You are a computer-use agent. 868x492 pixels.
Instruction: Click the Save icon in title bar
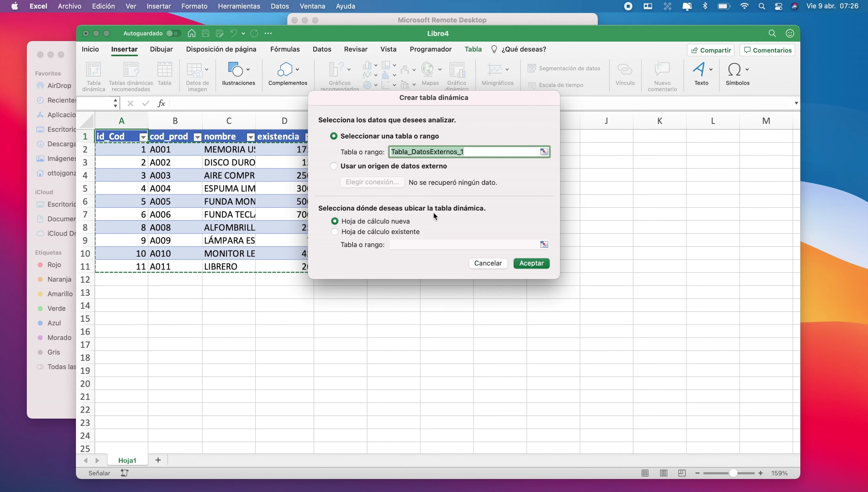click(205, 33)
